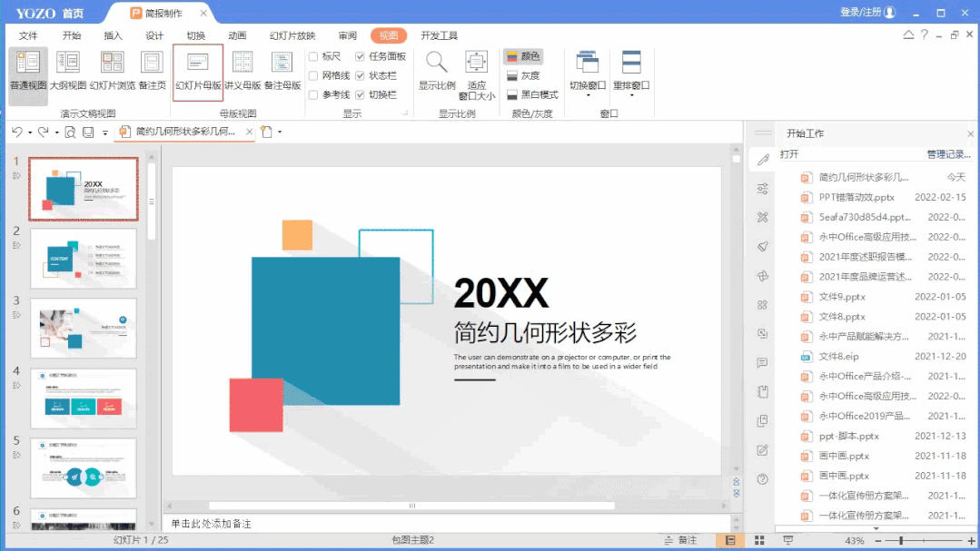Image resolution: width=980 pixels, height=551 pixels.
Task: Click the comment bubble icon in right sidebar
Action: click(x=763, y=363)
